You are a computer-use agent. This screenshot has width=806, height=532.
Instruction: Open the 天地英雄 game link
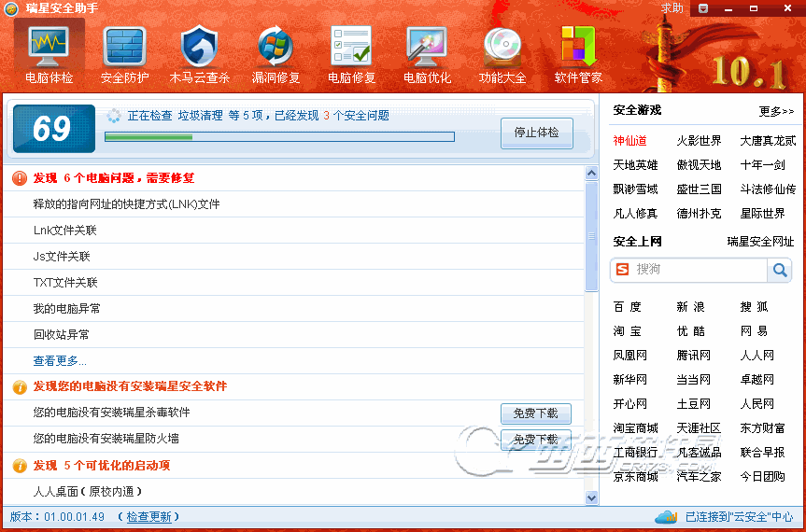coord(635,165)
